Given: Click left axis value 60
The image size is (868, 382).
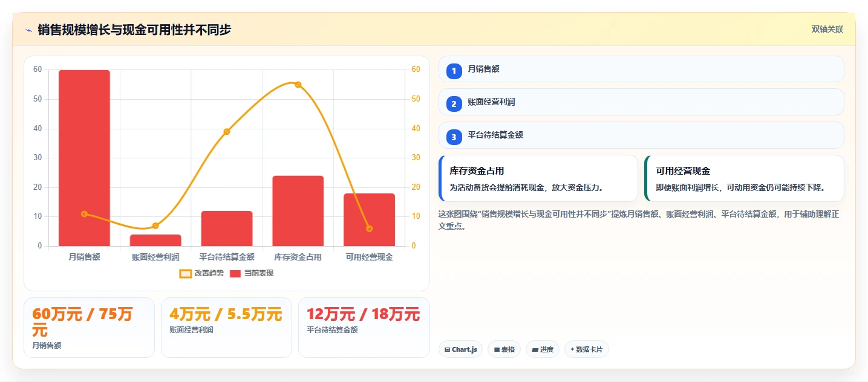Looking at the screenshot, I should coord(38,69).
